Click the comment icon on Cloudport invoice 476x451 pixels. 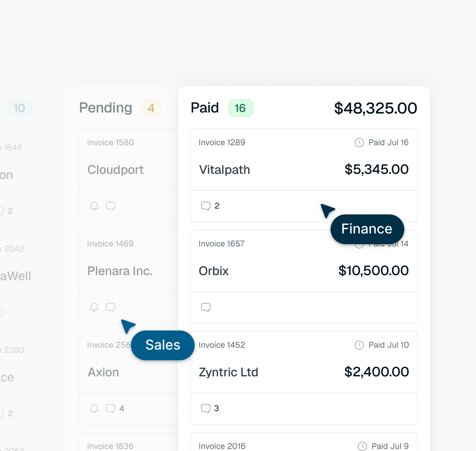111,206
